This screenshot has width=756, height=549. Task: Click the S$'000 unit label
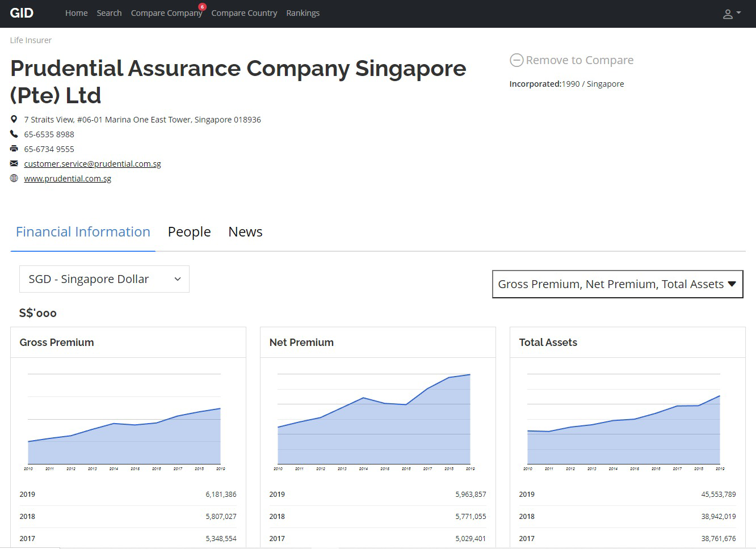(x=38, y=313)
